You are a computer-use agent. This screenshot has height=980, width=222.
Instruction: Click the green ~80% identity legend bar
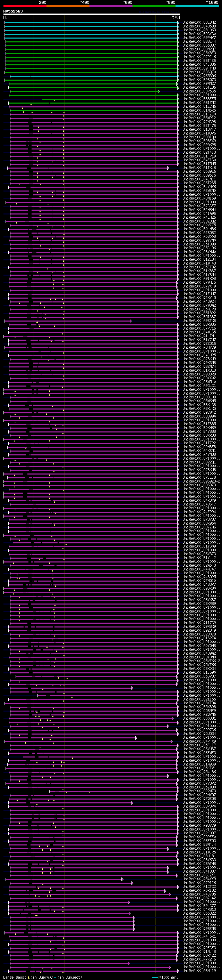click(x=154, y=6)
